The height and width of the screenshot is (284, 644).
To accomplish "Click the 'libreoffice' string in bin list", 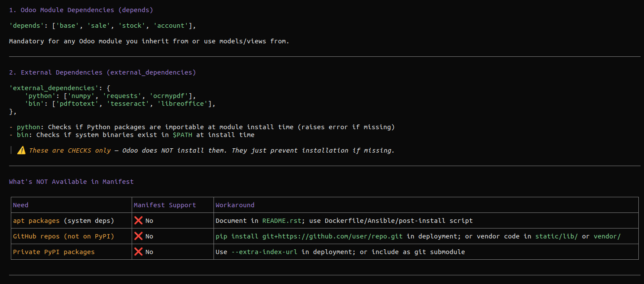I will [182, 104].
